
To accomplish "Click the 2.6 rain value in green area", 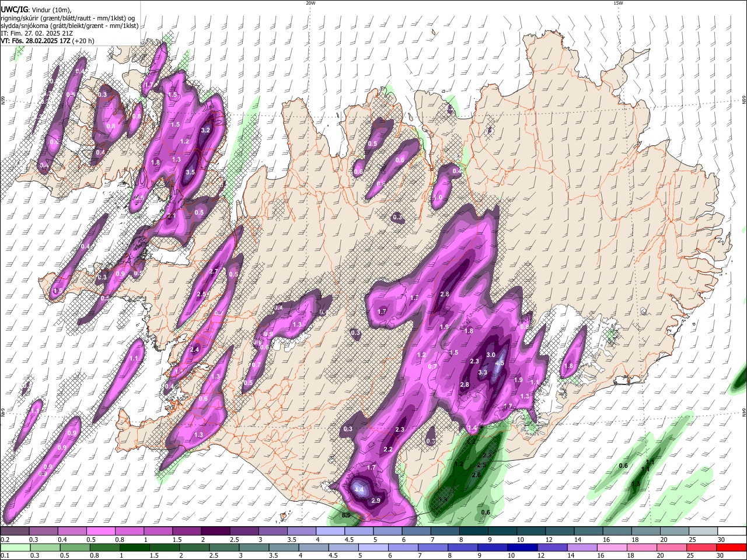I will click(x=476, y=475).
